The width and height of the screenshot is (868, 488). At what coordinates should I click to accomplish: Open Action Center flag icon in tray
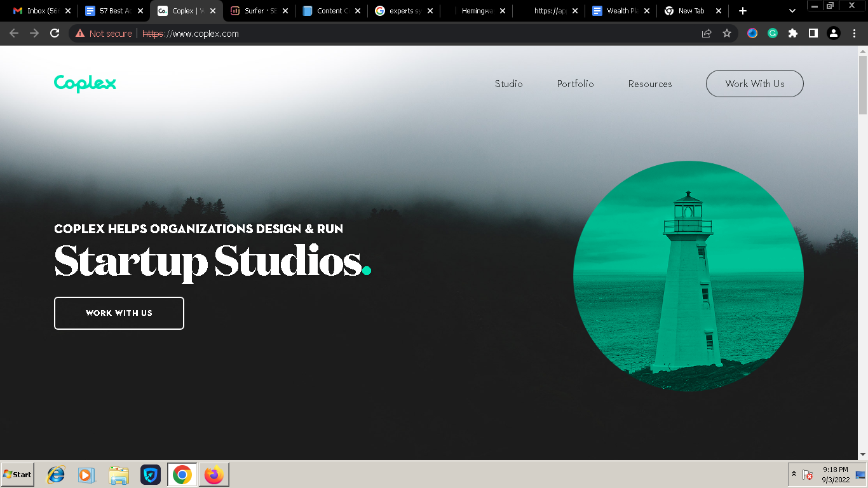(808, 475)
